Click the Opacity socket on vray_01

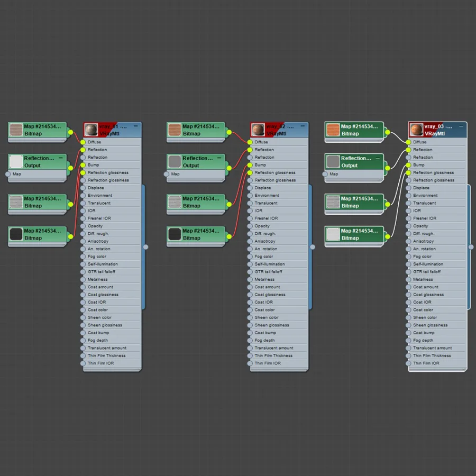click(83, 226)
